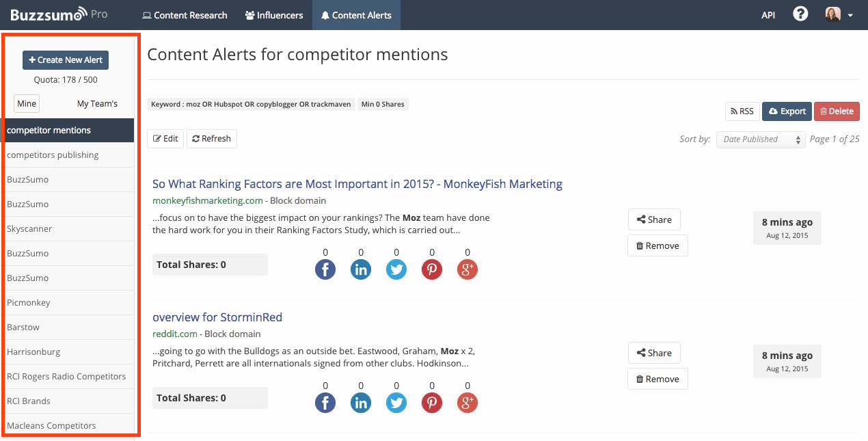Open the Harrisonburg alert

68,351
